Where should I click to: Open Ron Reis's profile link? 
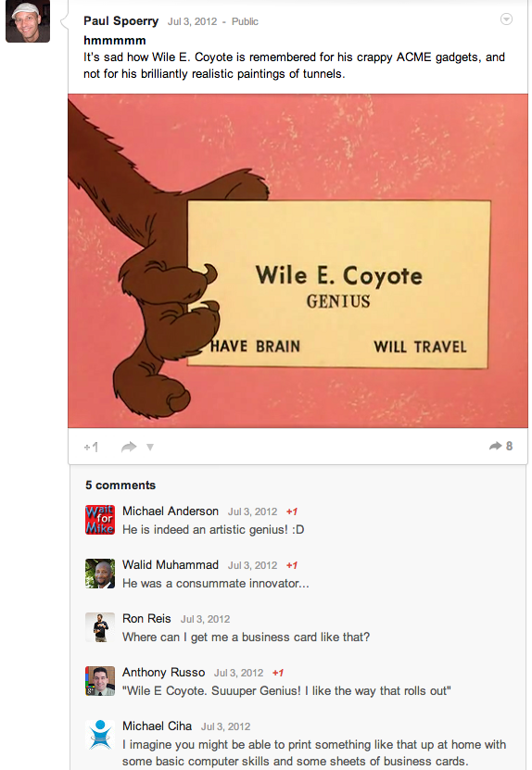[146, 619]
